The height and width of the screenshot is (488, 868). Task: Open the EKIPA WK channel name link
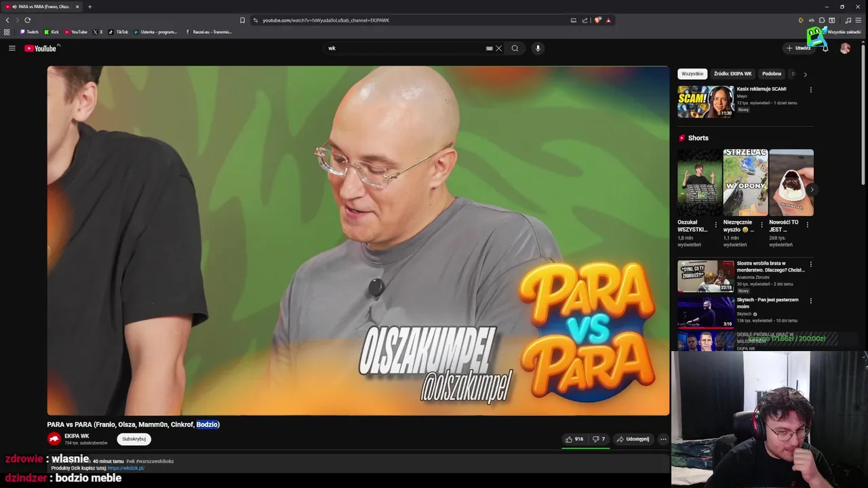77,436
